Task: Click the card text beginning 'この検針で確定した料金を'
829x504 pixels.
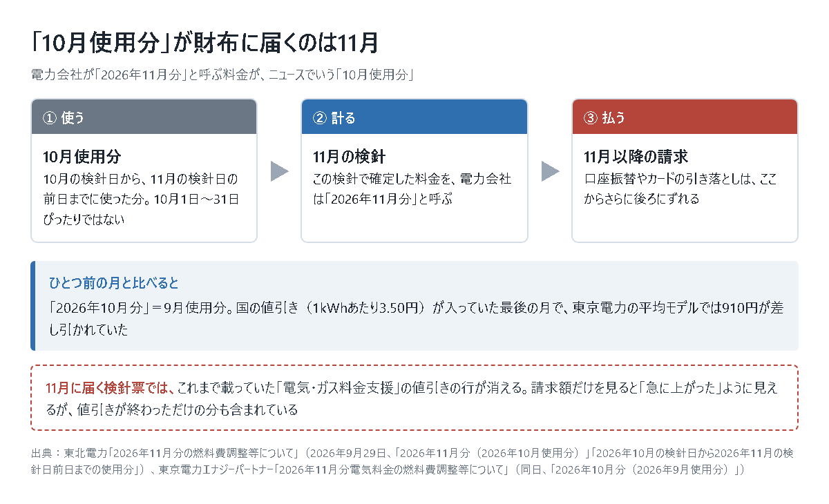Action: [x=412, y=189]
